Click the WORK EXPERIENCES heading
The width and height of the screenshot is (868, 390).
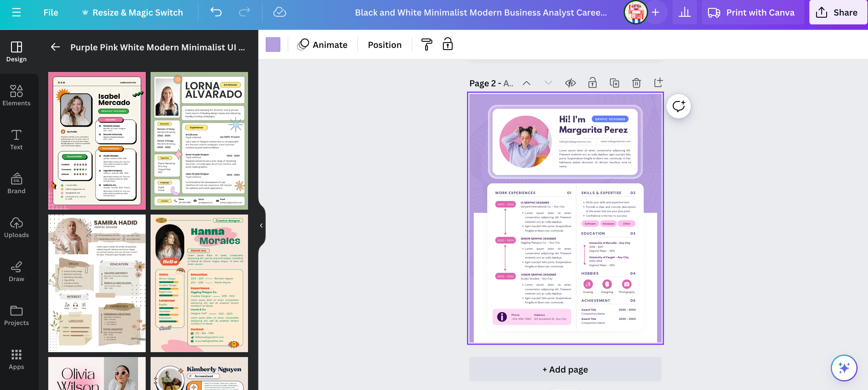pos(515,193)
